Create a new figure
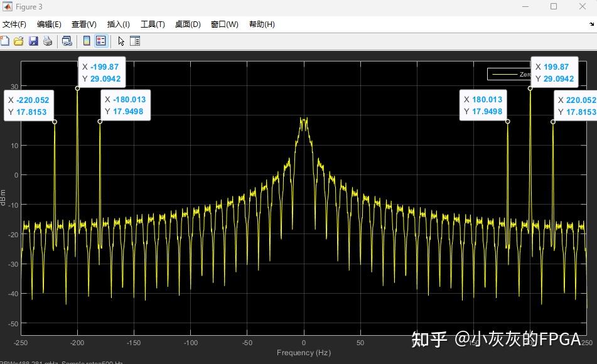The image size is (597, 364). 5,41
